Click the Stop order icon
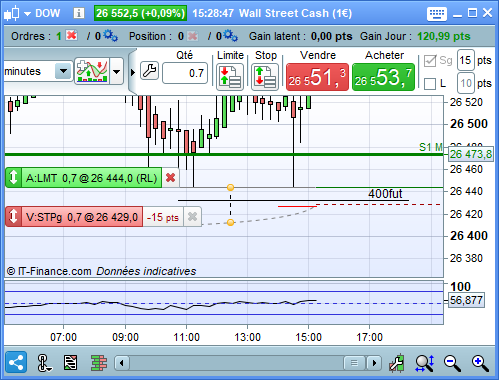The width and height of the screenshot is (499, 380). click(x=265, y=77)
